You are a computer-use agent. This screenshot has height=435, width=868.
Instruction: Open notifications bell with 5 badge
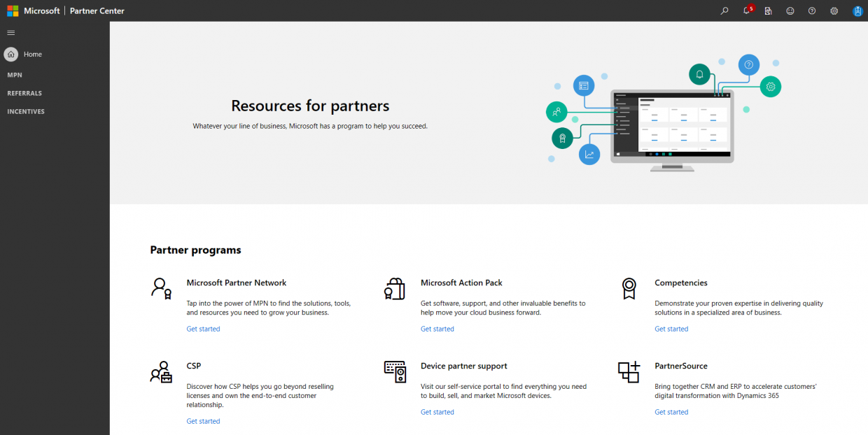click(748, 10)
